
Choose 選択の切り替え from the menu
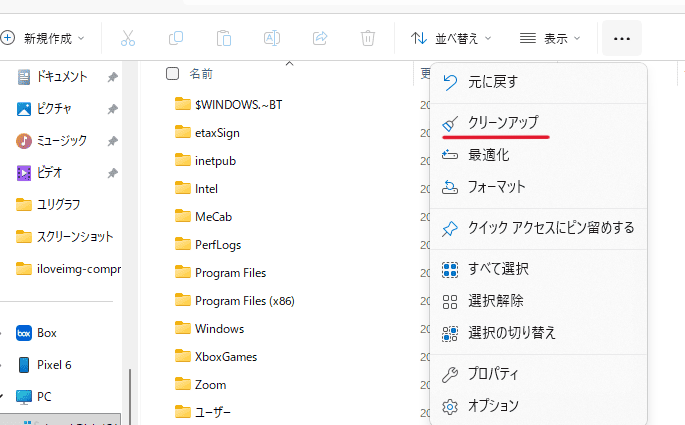pyautogui.click(x=538, y=333)
